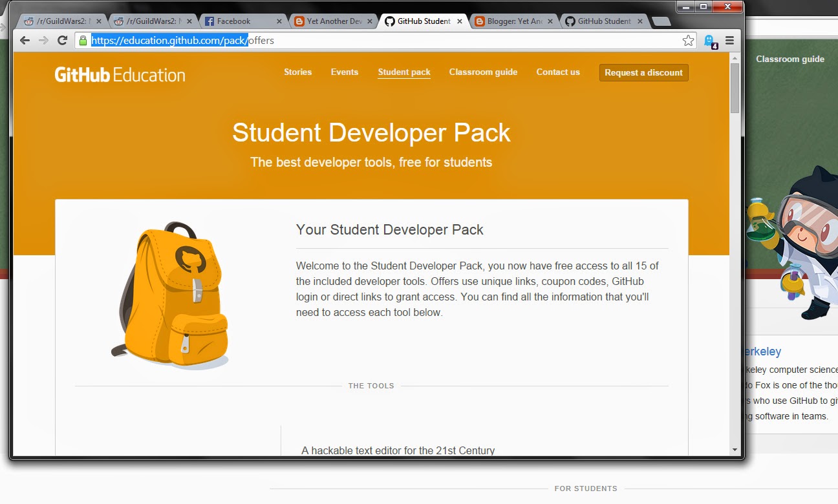Open Classroom guide in the front window

(483, 72)
